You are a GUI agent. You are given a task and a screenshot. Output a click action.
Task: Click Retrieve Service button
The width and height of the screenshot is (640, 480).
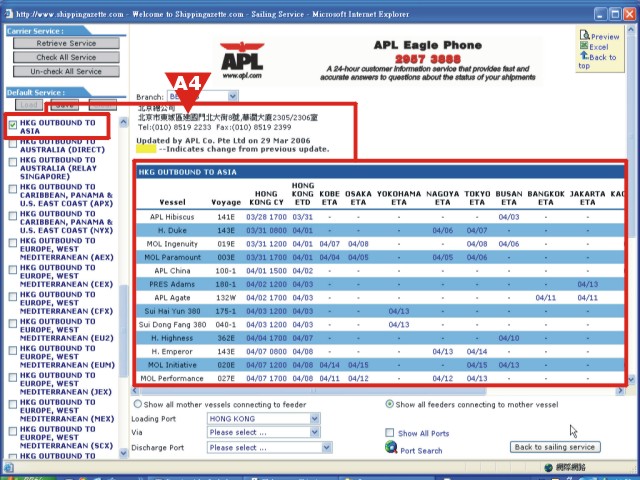point(66,43)
